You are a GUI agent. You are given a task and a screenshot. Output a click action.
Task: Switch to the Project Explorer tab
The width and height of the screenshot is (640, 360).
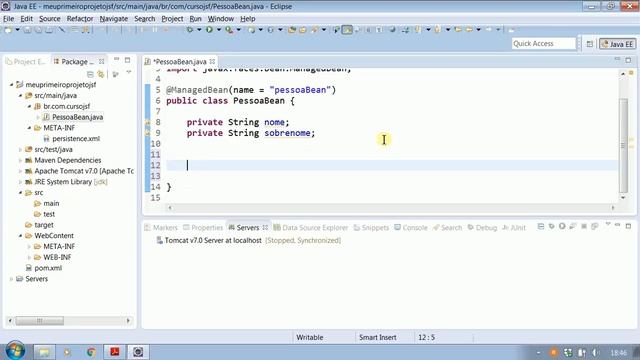[25, 62]
